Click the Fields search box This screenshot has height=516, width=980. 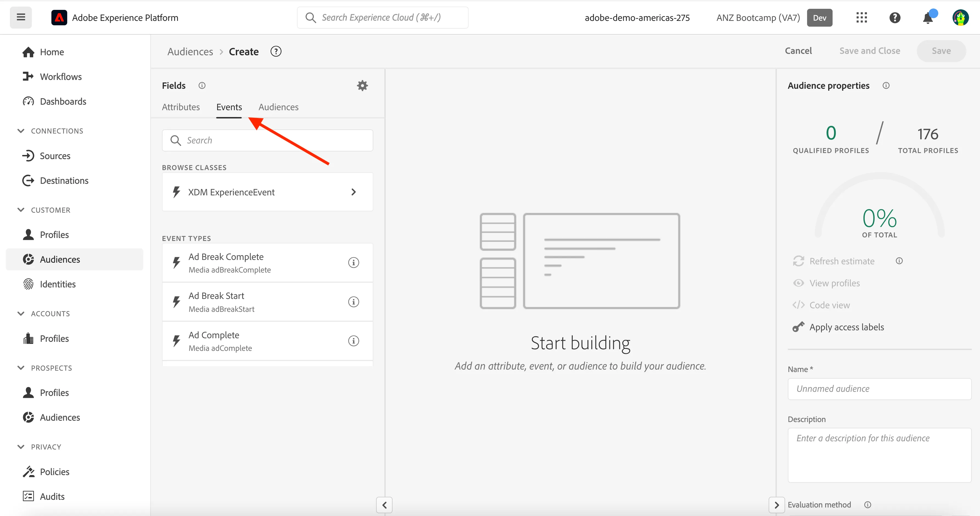[x=267, y=140]
